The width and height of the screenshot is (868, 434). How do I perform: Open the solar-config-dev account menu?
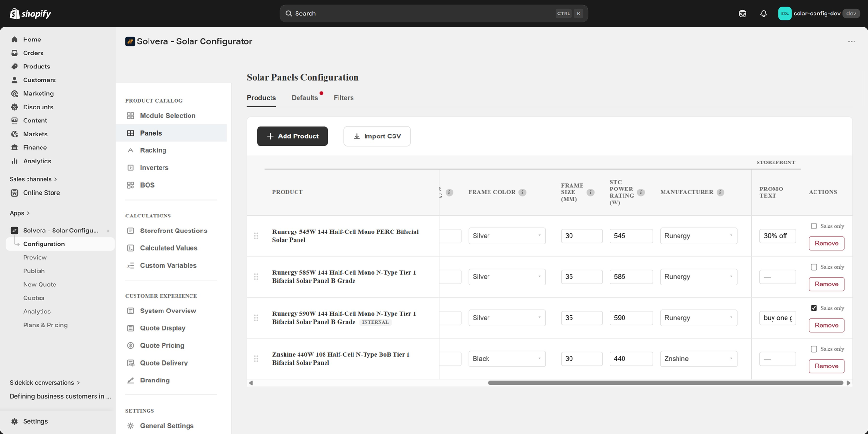819,14
